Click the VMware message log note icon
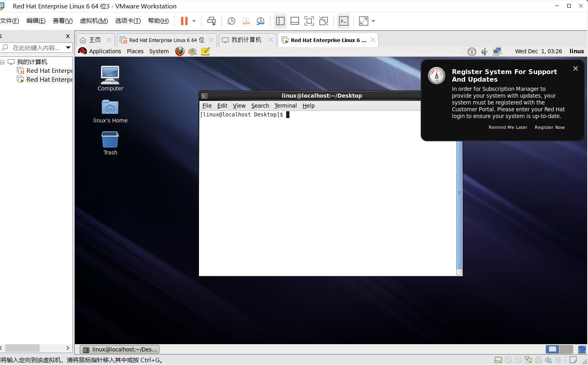Image resolution: width=588 pixels, height=365 pixels. coord(573,360)
